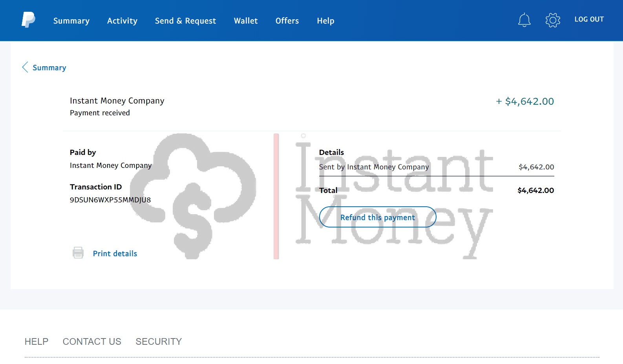Open the Offers menu item
Screen dimensions: 623x364
pos(287,21)
